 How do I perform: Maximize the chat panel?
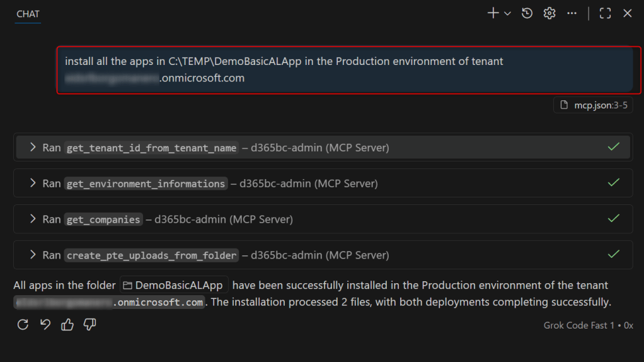(605, 13)
